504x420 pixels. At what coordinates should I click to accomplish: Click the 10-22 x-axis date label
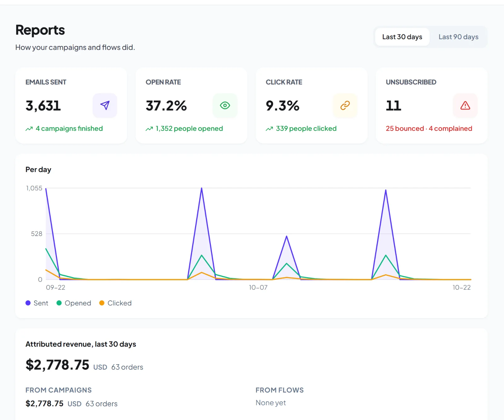[x=461, y=287]
